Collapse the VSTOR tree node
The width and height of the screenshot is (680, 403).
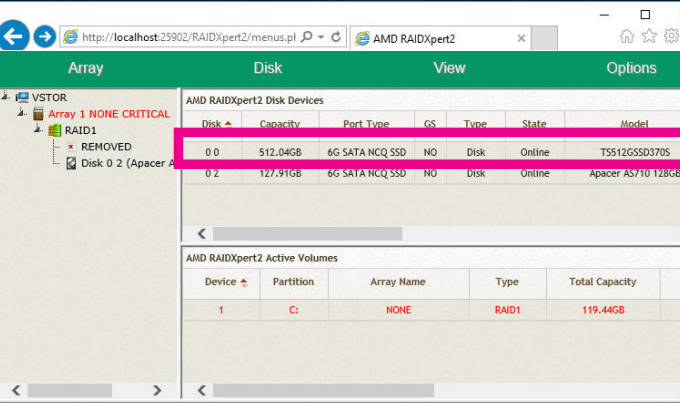[6, 97]
